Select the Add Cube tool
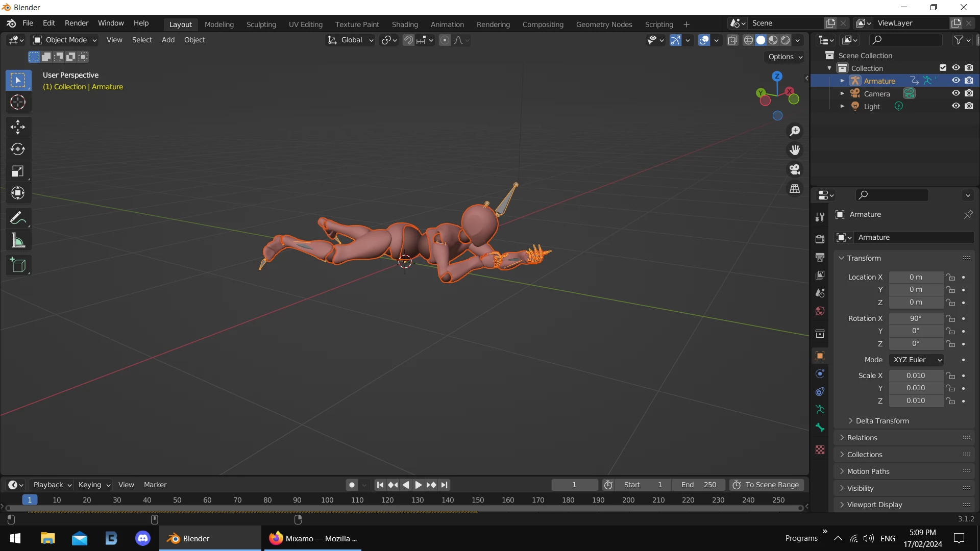Image resolution: width=980 pixels, height=551 pixels. (x=18, y=265)
